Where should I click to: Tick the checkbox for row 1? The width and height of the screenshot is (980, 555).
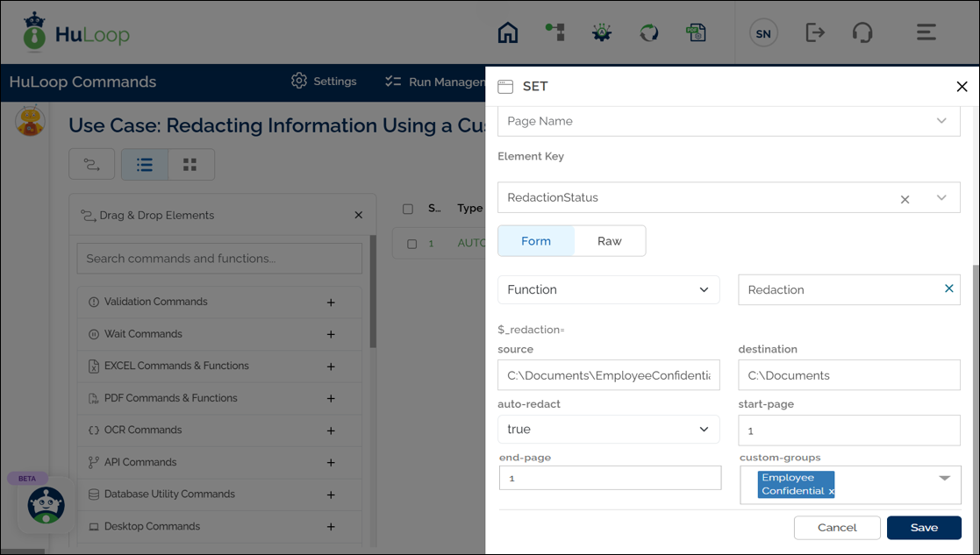point(412,244)
